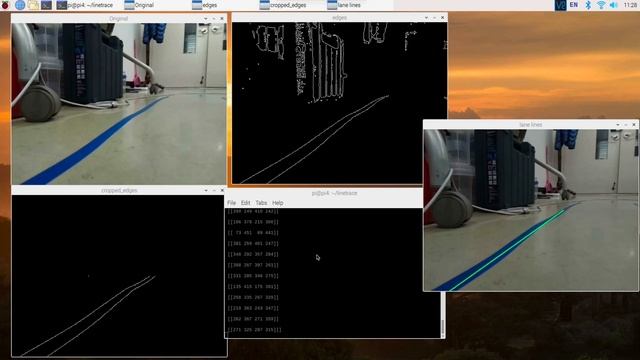Click the terminal window's vertical scrollbar
This screenshot has width=640, height=360.
(x=443, y=314)
